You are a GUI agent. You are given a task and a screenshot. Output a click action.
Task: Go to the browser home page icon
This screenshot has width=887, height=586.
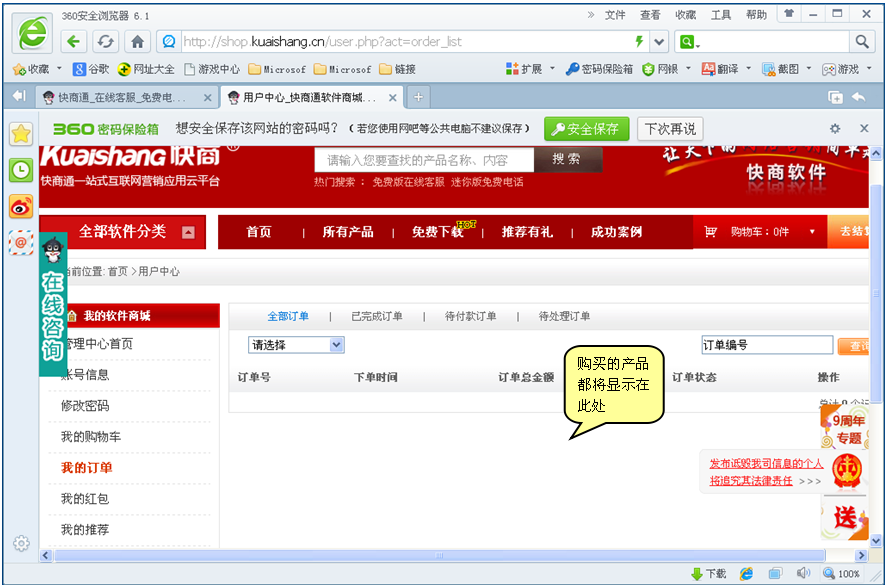pyautogui.click(x=137, y=41)
